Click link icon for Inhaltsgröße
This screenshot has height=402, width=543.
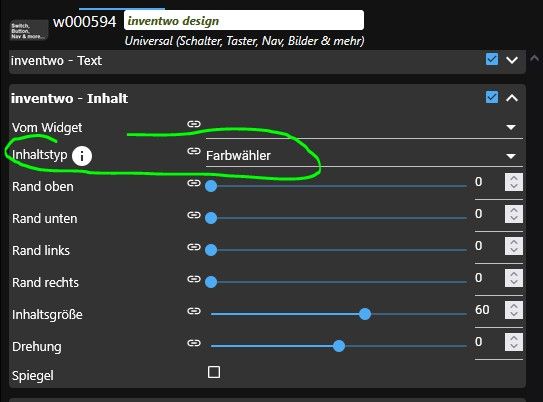pos(194,311)
